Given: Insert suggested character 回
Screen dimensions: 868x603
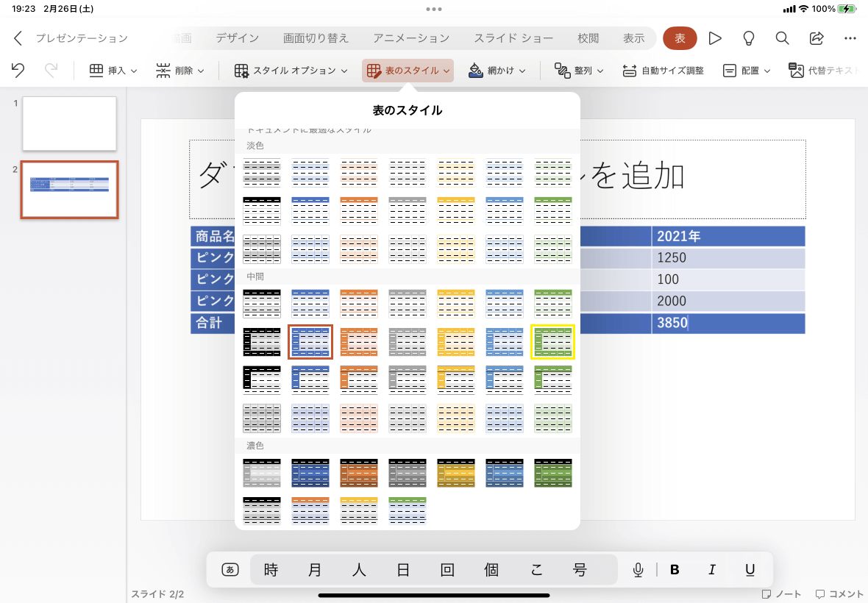Looking at the screenshot, I should click(447, 570).
